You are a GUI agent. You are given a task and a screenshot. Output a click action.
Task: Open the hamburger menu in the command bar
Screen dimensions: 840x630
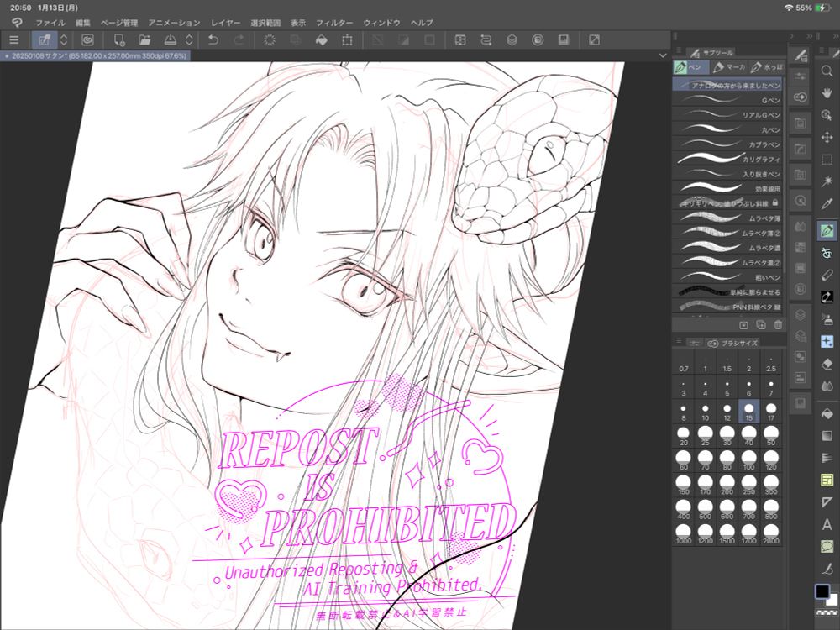tap(14, 40)
